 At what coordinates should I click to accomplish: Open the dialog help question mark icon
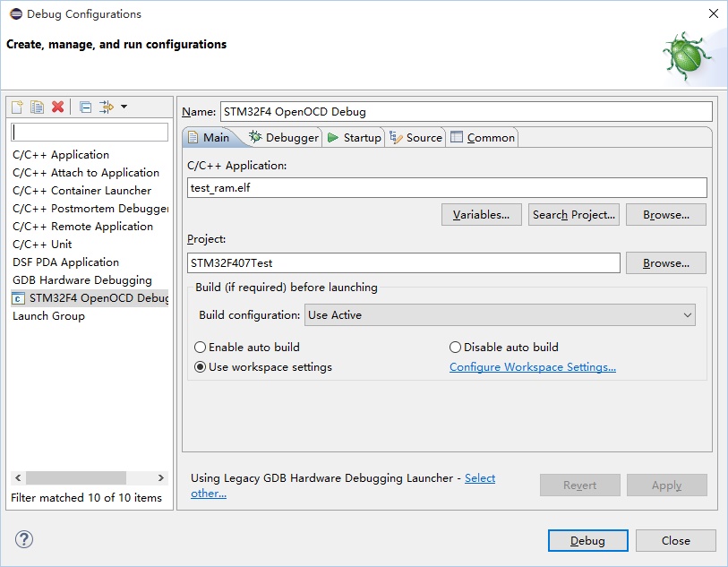[x=24, y=540]
